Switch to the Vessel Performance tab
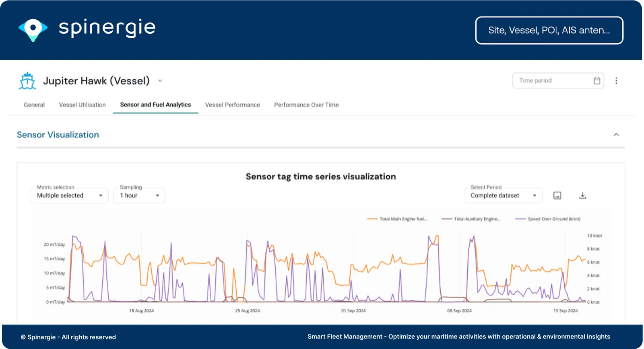Image resolution: width=644 pixels, height=349 pixels. (x=233, y=105)
